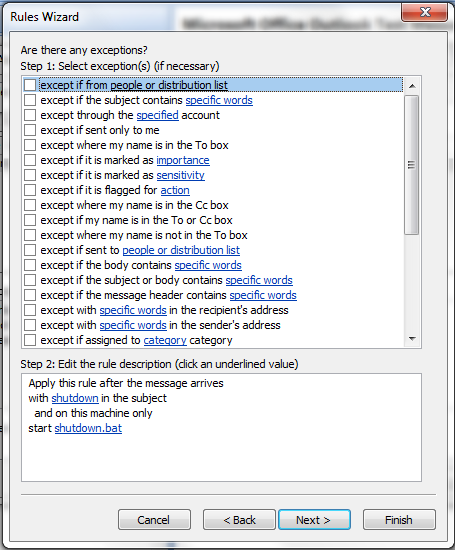Tick 'except where my name is in the To box'

click(30, 145)
